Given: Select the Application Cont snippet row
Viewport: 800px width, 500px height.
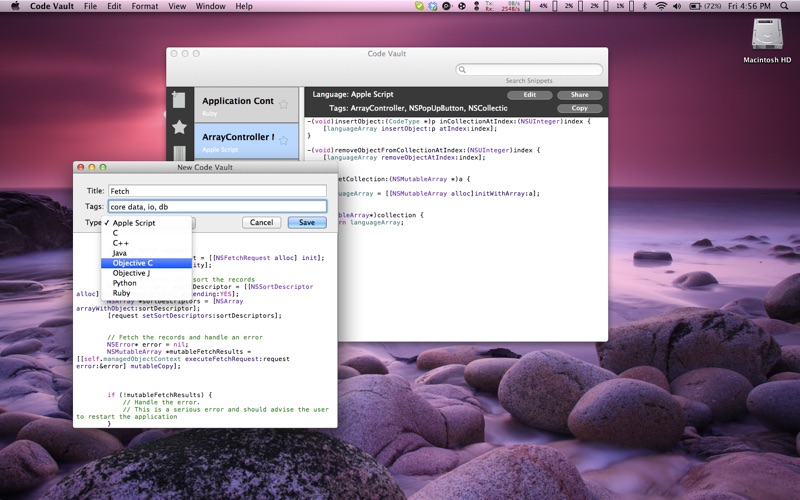Looking at the screenshot, I should click(246, 105).
